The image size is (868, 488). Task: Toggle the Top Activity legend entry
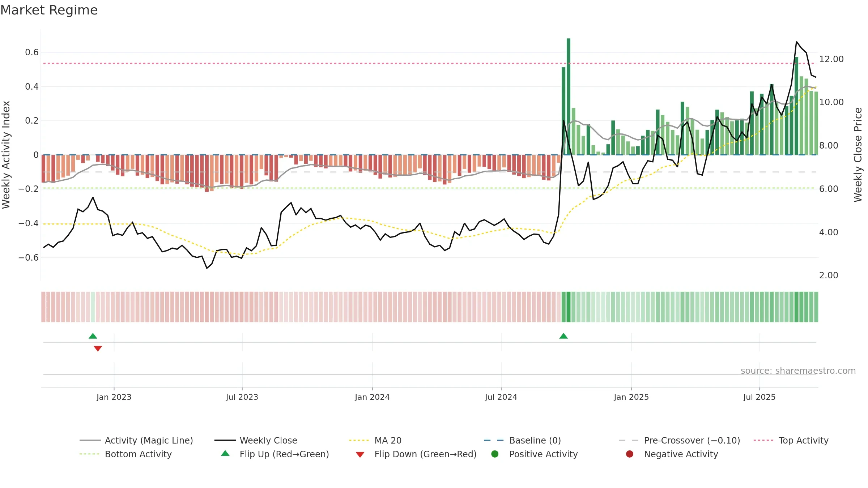[791, 440]
